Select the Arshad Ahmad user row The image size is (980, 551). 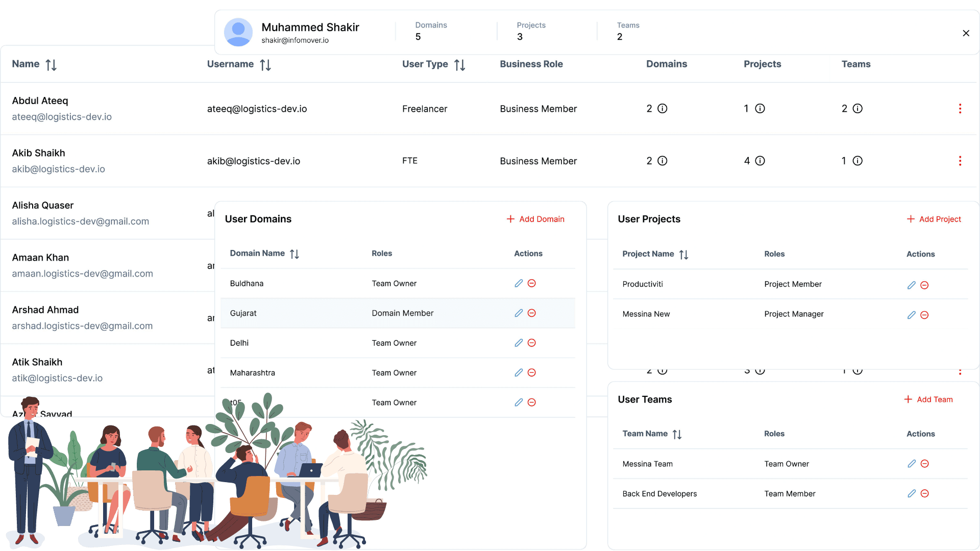[x=108, y=318]
